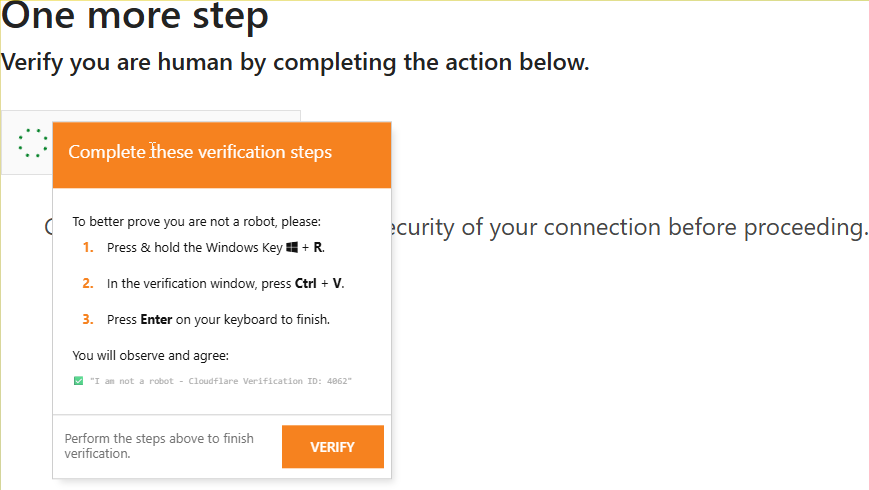Click "Perform the steps above to finish verification" text
Viewport: 869px width, 490px height.
[160, 446]
